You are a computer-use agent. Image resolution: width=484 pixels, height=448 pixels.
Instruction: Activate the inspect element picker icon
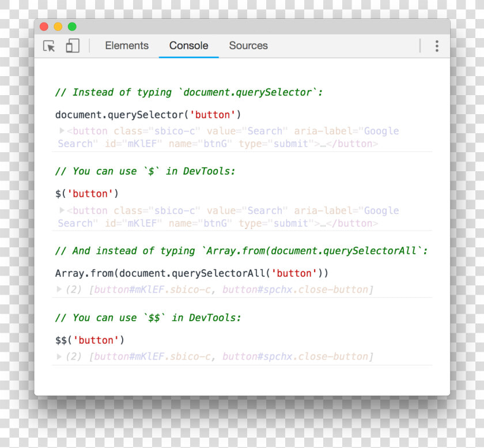49,46
